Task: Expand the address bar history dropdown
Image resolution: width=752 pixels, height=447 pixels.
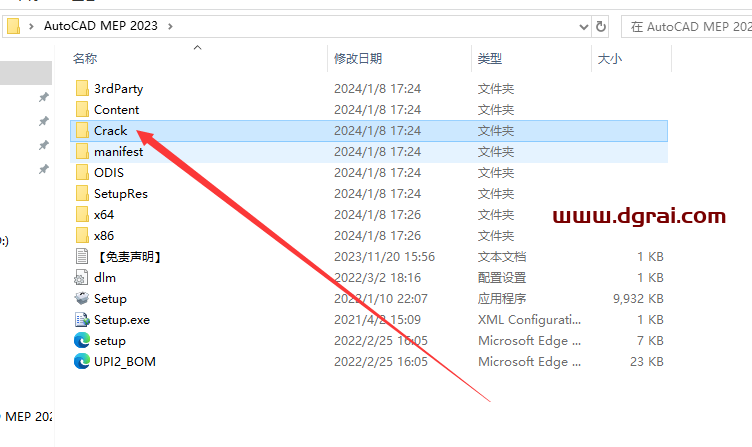Action: [584, 27]
